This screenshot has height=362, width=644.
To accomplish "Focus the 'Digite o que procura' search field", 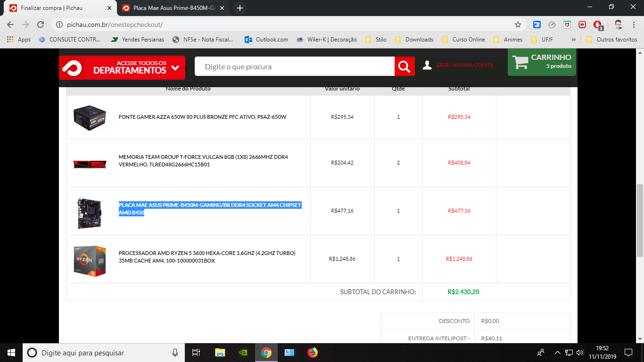I will (x=295, y=66).
